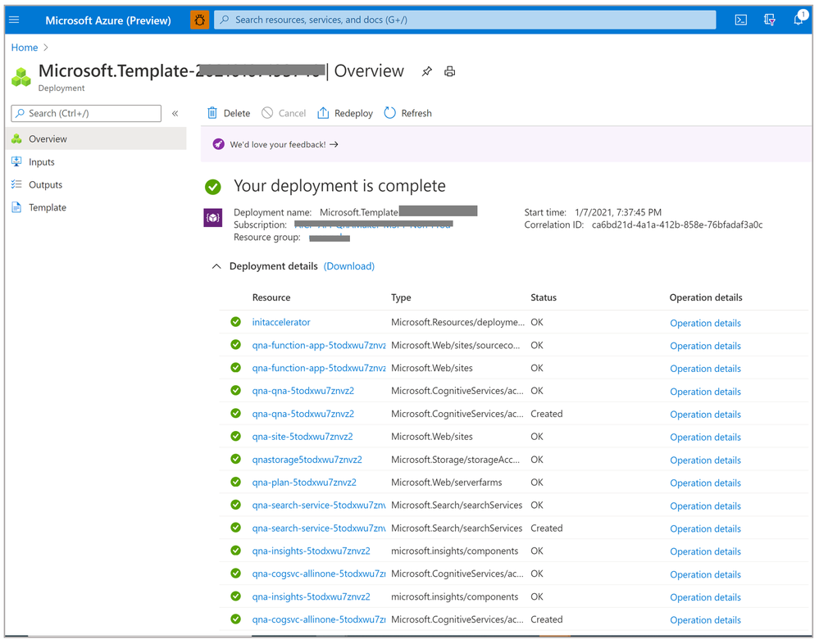Go to the Home breadcrumb
819x644 pixels.
[x=25, y=48]
